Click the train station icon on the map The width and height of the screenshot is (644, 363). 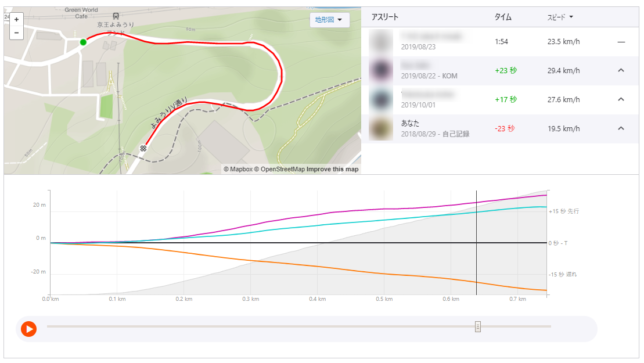pos(116,16)
